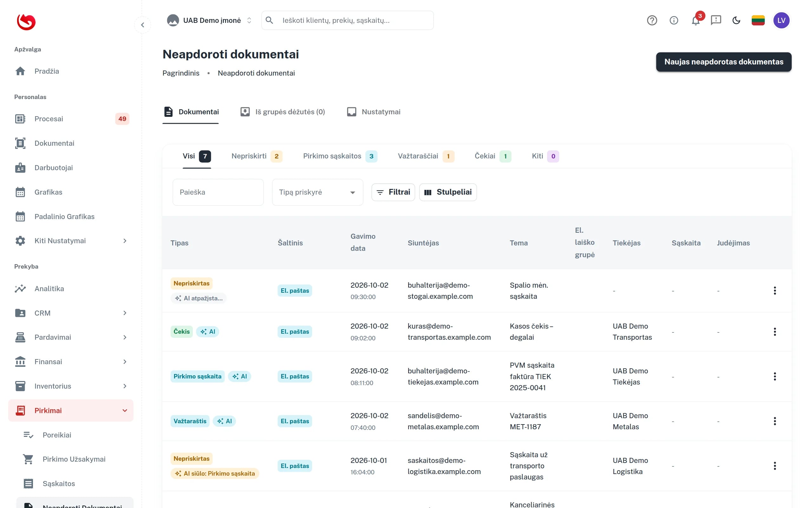Click the Paieška input field
This screenshot has width=812, height=508.
[218, 192]
